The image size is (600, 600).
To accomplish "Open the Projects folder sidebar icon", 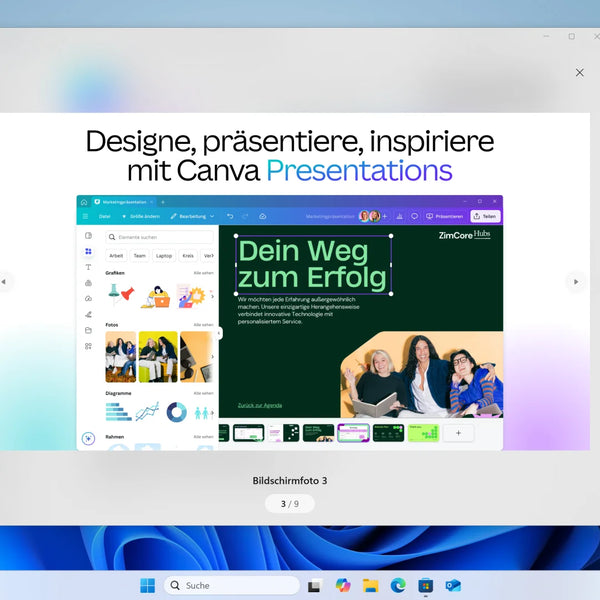I will (88, 330).
